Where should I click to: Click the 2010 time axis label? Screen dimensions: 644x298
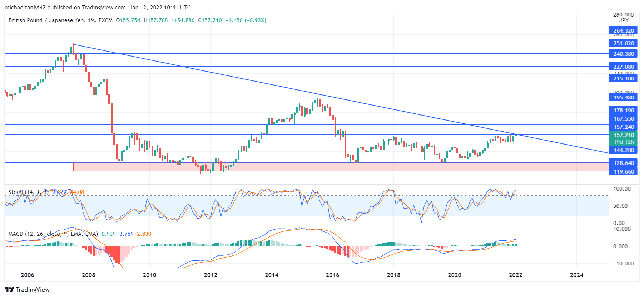click(x=149, y=275)
